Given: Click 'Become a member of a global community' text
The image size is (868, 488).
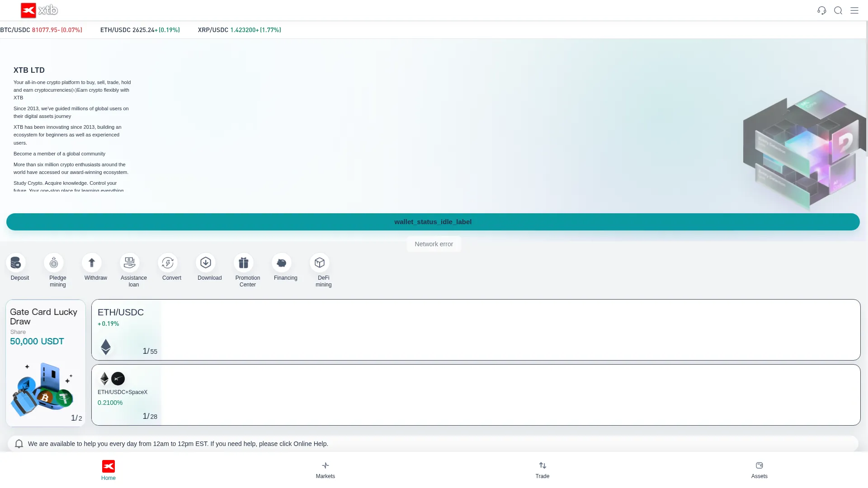Looking at the screenshot, I should point(59,154).
